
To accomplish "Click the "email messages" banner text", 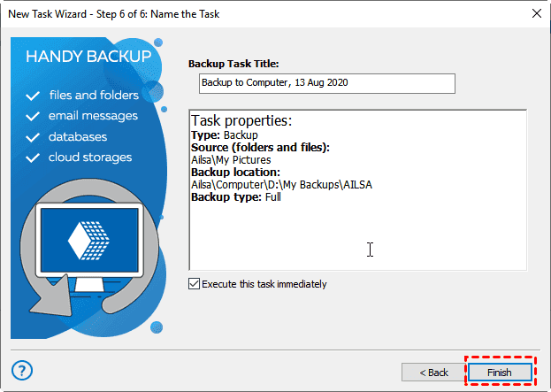I will point(93,116).
